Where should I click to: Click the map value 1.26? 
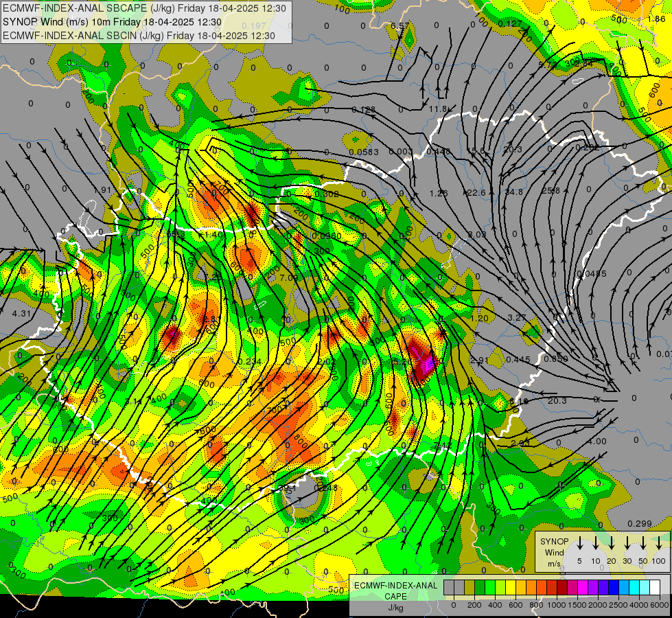coord(439,194)
